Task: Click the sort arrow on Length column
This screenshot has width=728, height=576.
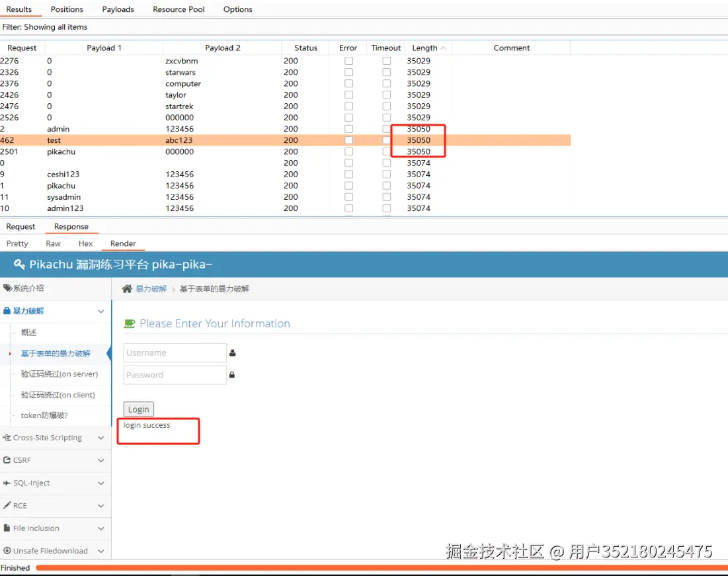Action: pos(443,48)
